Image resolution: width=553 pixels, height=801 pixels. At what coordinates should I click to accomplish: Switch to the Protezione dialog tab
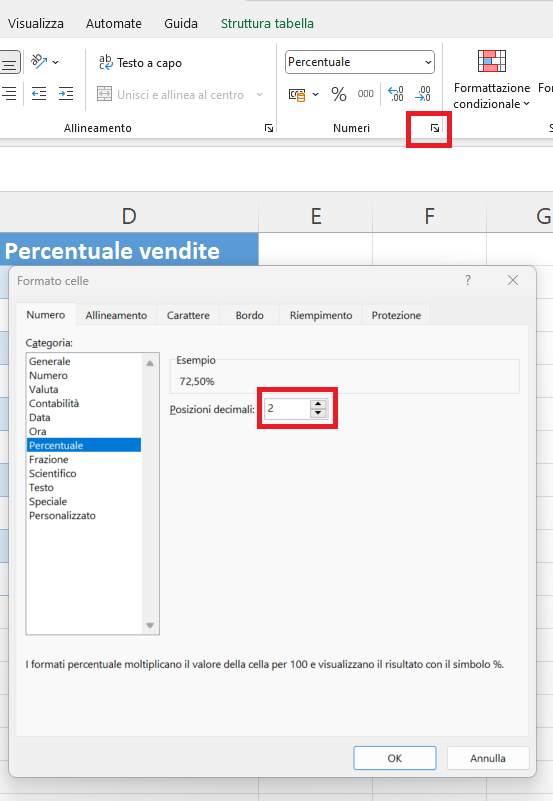pyautogui.click(x=396, y=315)
